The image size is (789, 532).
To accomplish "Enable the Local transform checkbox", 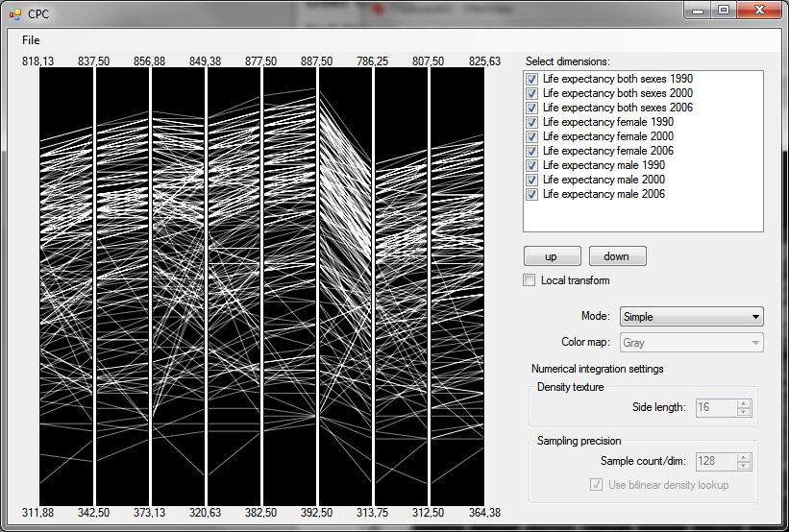I will tap(529, 280).
